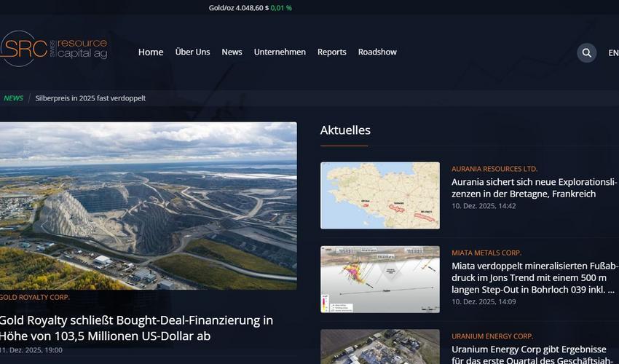The image size is (619, 364).
Task: Click the GOLD ROYALTY CORP. company label
Action: (35, 297)
